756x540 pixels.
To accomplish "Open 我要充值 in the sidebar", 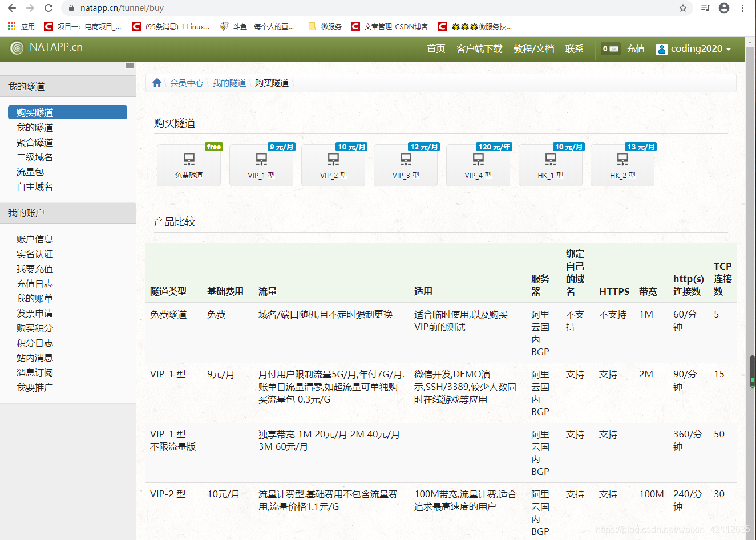I will coord(35,269).
